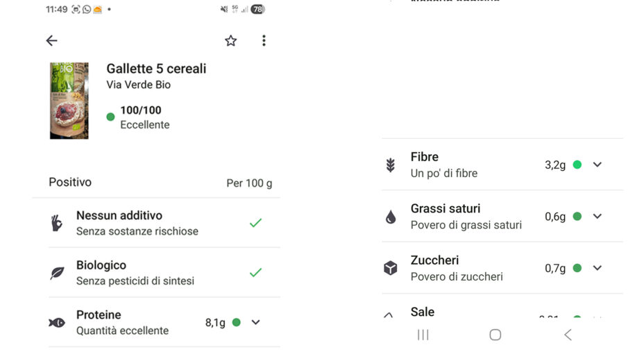Click the Nessun additivo green checkmark

255,223
